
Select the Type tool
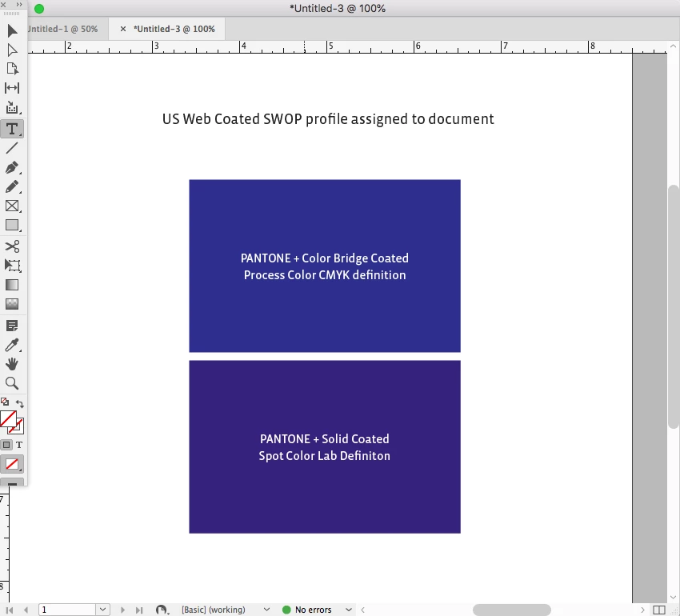pos(12,129)
